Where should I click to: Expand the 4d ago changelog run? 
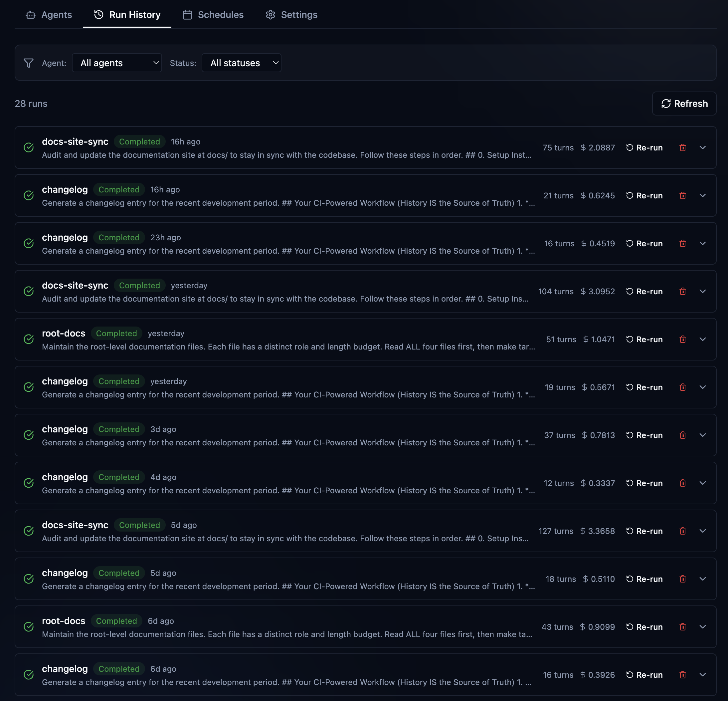point(702,483)
